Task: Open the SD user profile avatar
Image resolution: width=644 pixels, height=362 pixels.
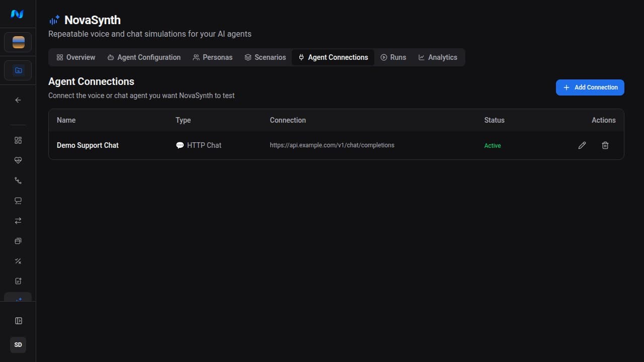Action: (x=18, y=345)
